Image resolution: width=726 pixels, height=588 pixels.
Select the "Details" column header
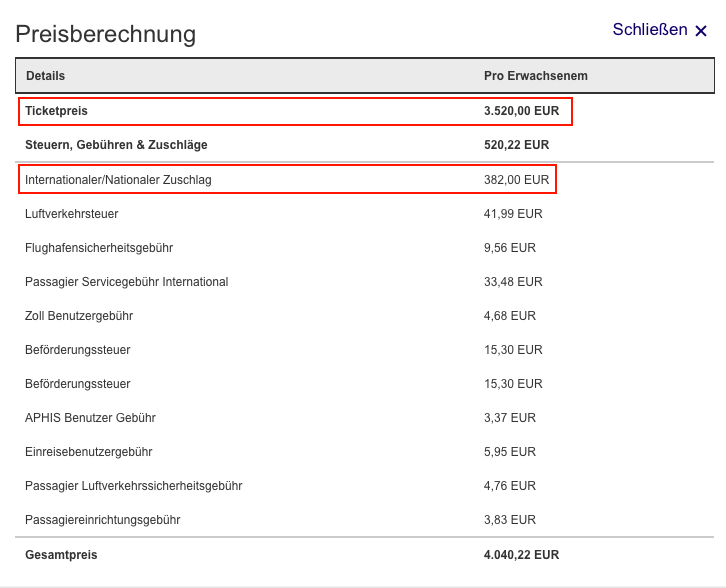click(45, 76)
